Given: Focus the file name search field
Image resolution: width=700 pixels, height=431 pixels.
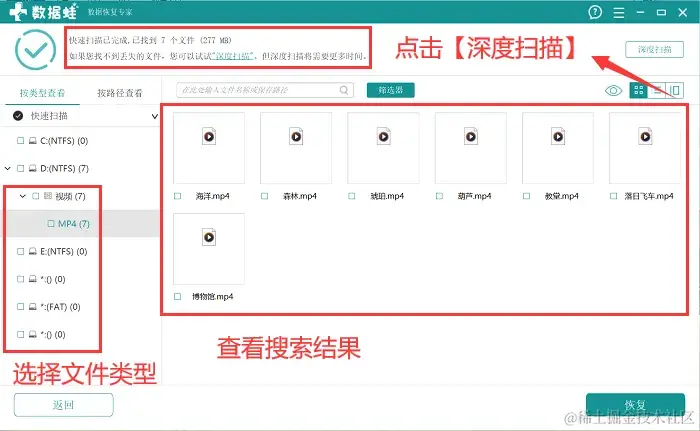Looking at the screenshot, I should (x=265, y=90).
